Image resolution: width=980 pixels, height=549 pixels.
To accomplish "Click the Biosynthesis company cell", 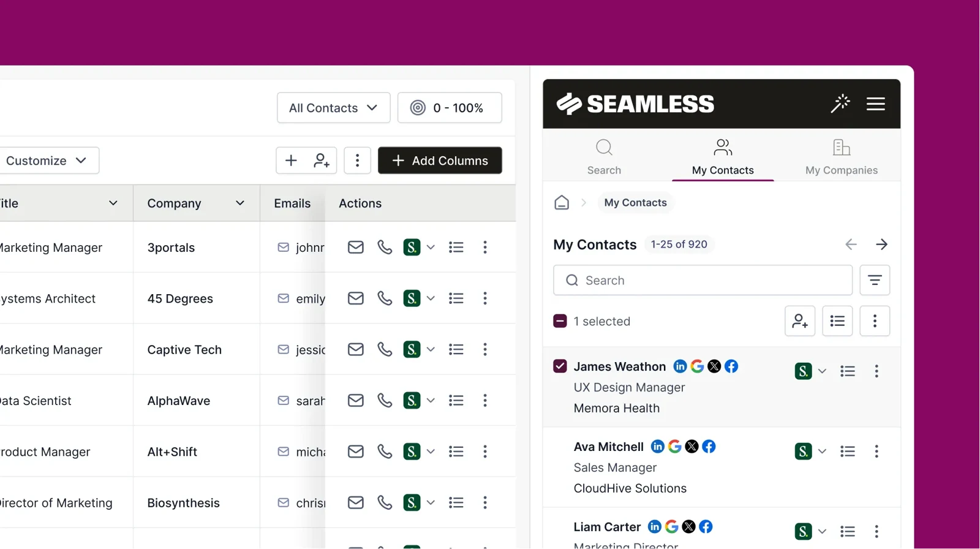I will 196,503.
